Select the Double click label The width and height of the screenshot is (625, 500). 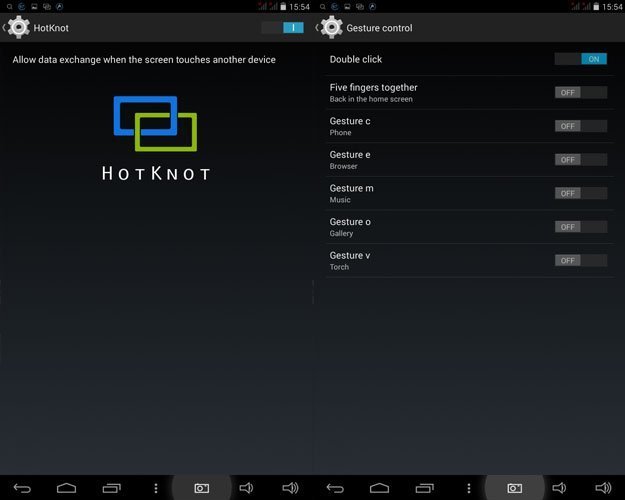pyautogui.click(x=356, y=59)
